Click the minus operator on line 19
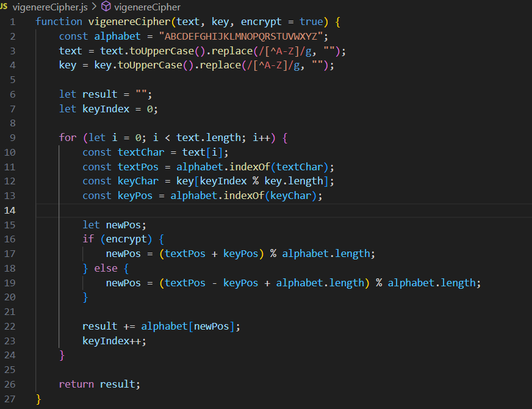Image resolution: width=532 pixels, height=409 pixels. [x=214, y=283]
